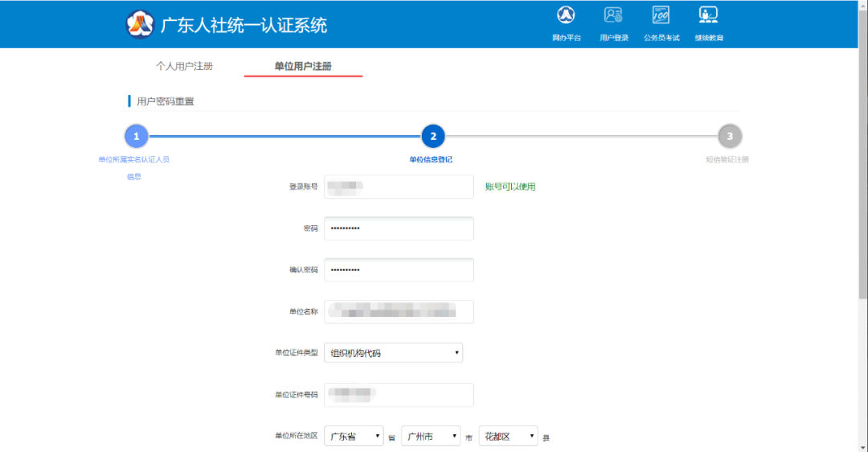Select the 单位用户注册 tab
This screenshot has width=868, height=452.
click(303, 66)
